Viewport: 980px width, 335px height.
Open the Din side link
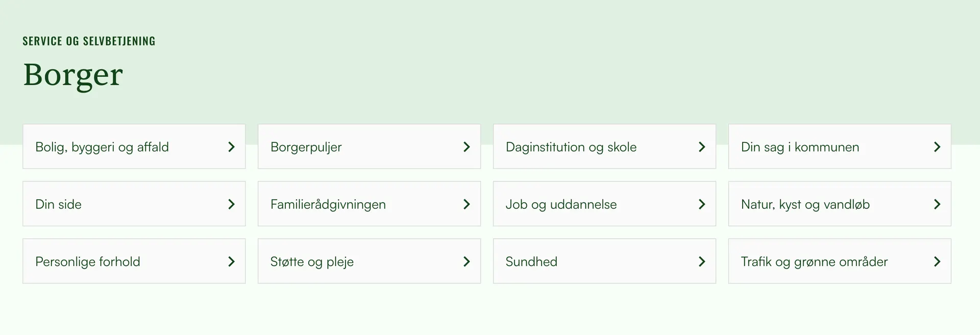[59, 204]
